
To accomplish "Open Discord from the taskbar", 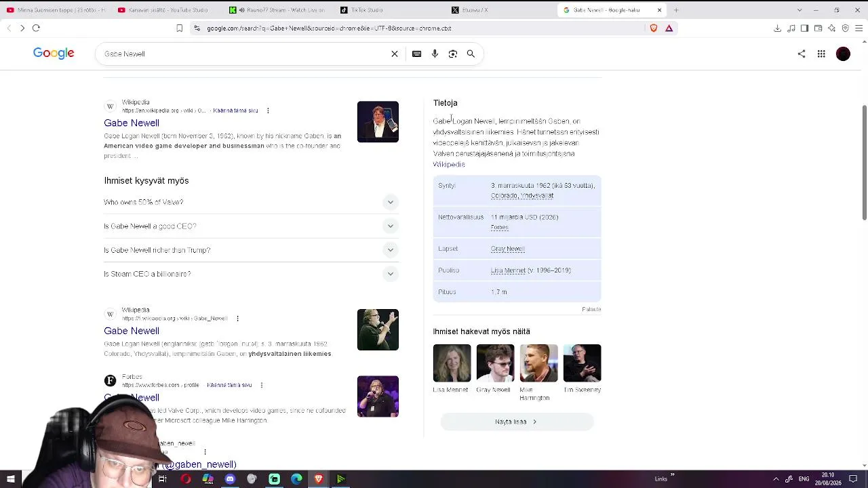I will pyautogui.click(x=230, y=479).
